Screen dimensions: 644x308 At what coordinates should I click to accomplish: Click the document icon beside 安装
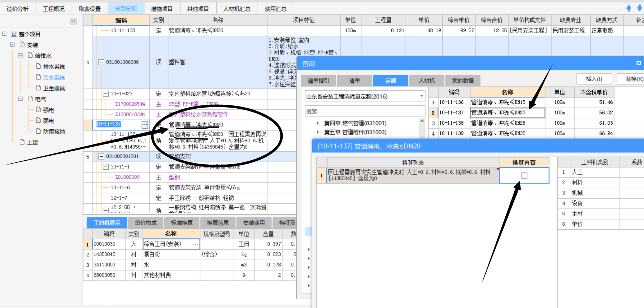tap(22, 44)
